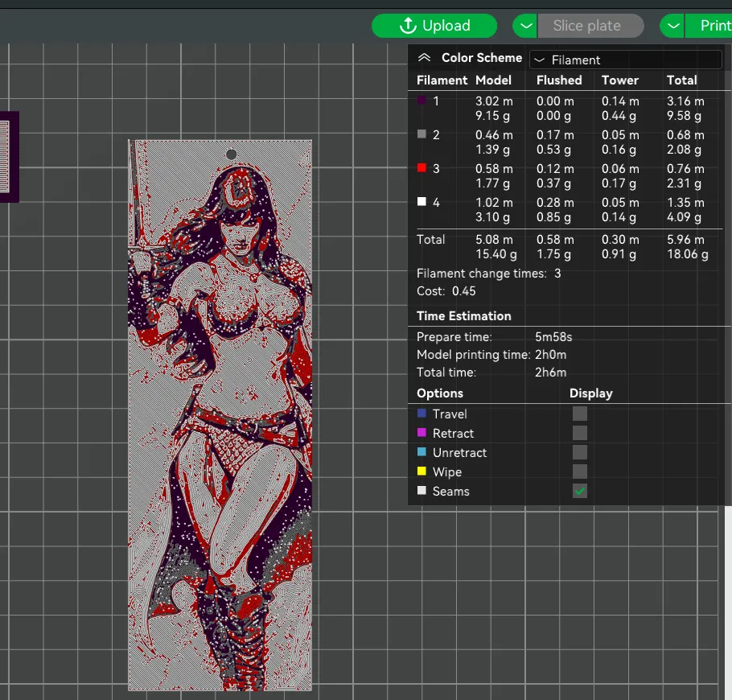Image resolution: width=732 pixels, height=700 pixels.
Task: Click the filament 4 white color swatch
Action: pyautogui.click(x=422, y=201)
